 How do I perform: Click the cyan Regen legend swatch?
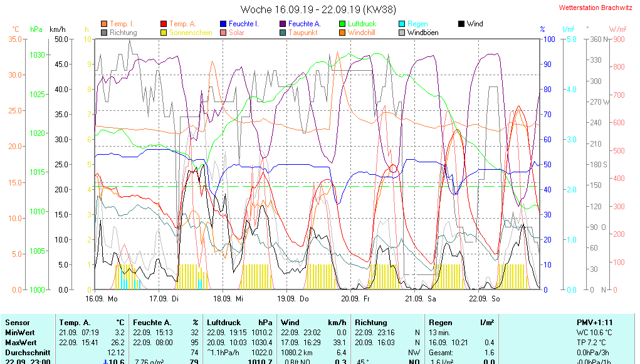[402, 24]
